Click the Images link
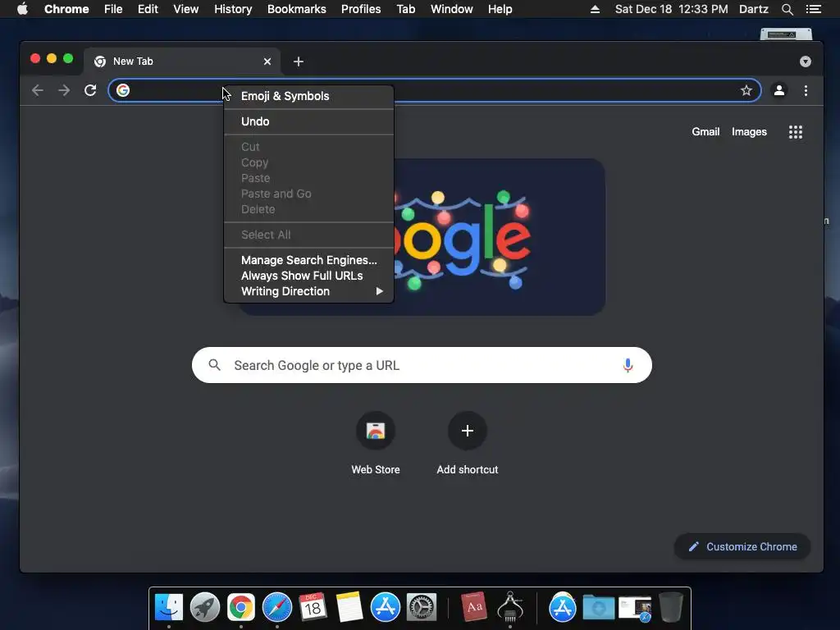 749,132
